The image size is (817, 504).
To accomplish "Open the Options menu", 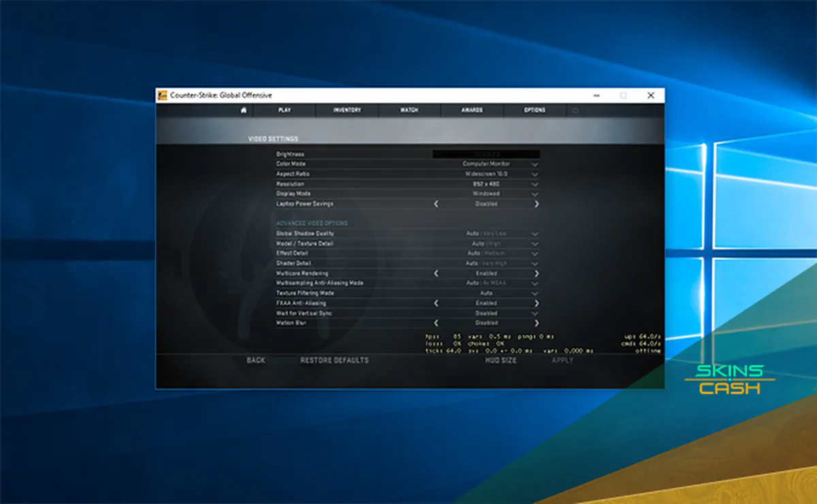I will tap(534, 110).
